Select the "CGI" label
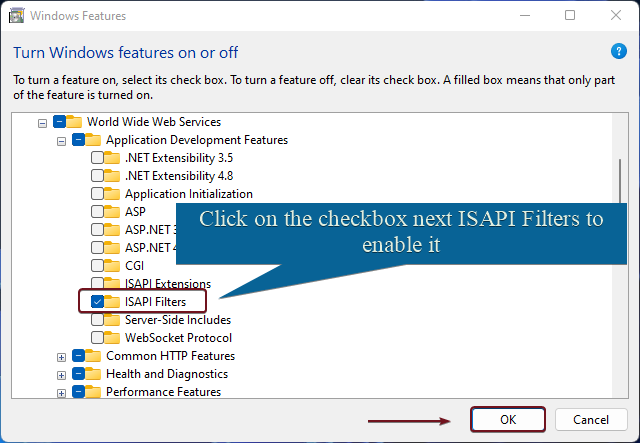 (x=134, y=266)
